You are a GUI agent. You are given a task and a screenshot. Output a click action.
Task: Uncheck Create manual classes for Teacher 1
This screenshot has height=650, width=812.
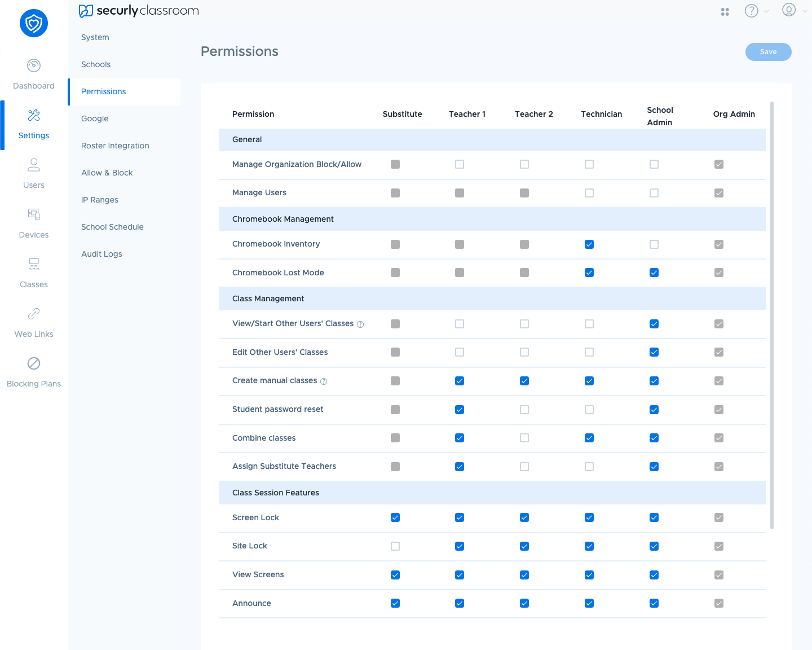click(460, 381)
